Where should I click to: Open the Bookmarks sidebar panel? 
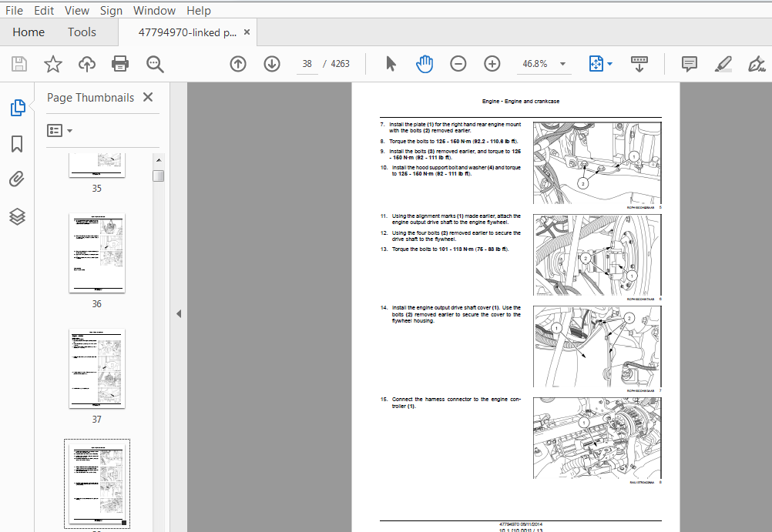(17, 144)
